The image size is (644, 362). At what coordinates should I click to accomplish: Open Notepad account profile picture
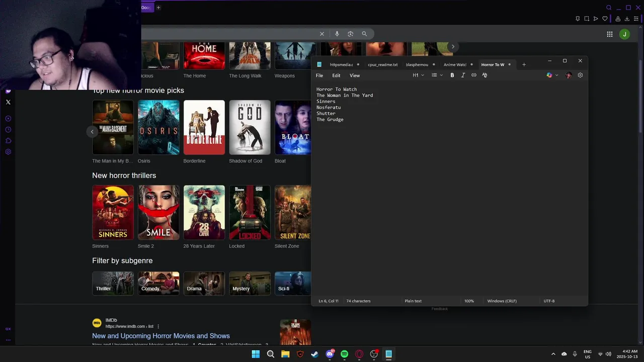569,75
